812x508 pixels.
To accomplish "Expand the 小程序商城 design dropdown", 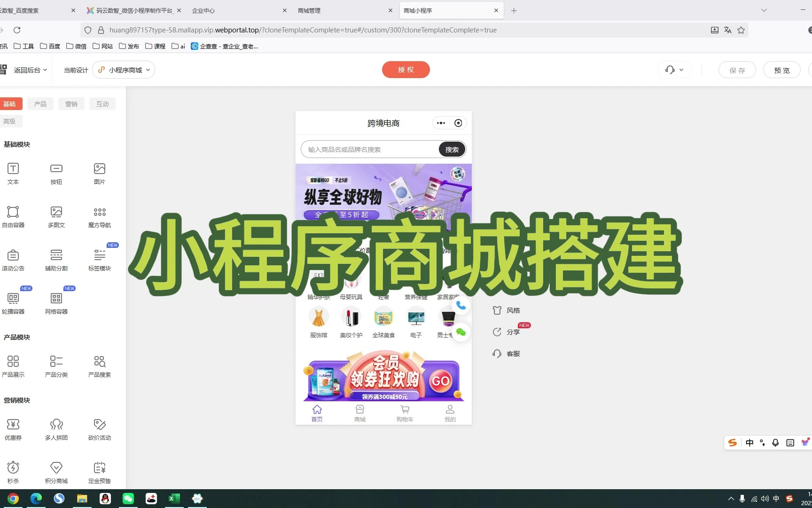I will (124, 70).
